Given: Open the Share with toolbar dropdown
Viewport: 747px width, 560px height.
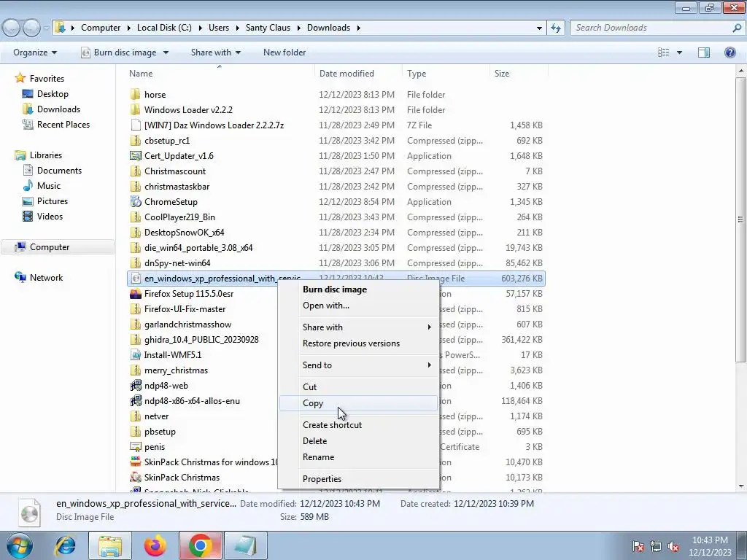Looking at the screenshot, I should coord(215,52).
